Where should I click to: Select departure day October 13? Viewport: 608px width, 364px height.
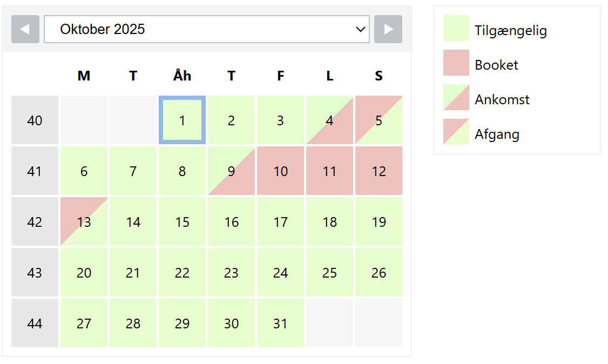click(84, 222)
